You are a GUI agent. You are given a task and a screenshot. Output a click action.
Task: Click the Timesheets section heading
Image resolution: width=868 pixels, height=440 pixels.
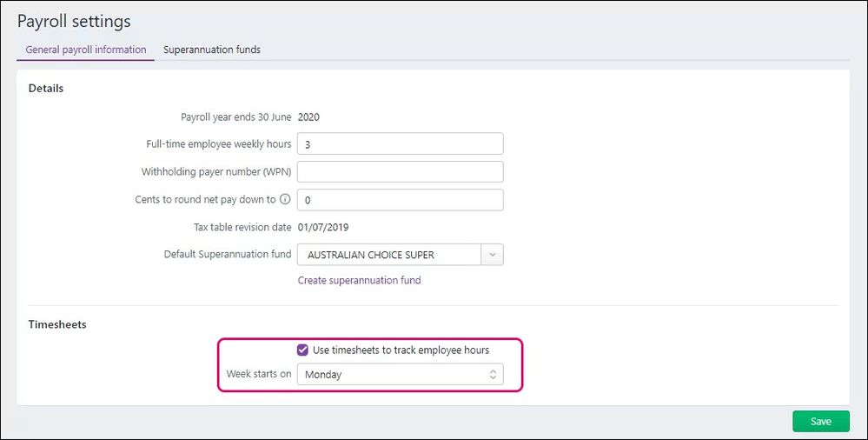57,324
